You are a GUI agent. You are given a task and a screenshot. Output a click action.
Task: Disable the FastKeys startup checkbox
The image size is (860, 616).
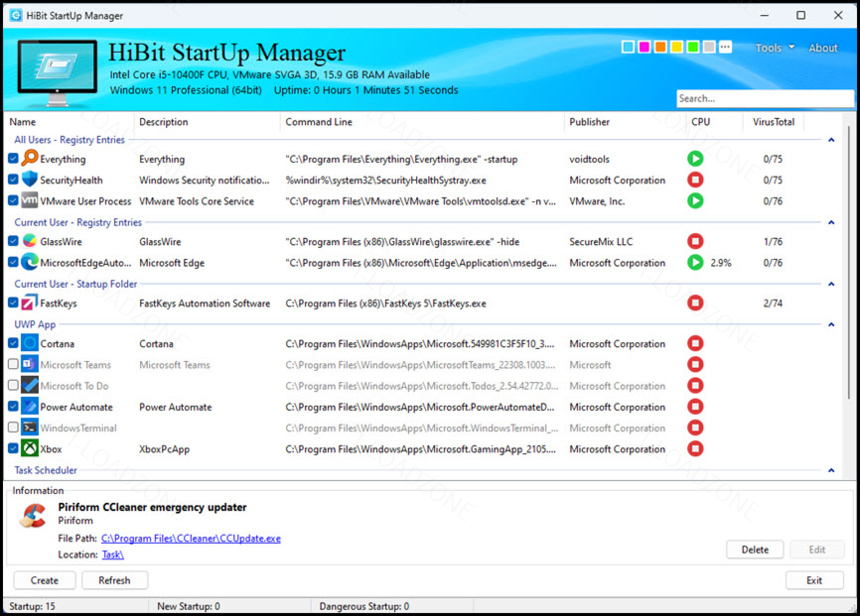[13, 302]
